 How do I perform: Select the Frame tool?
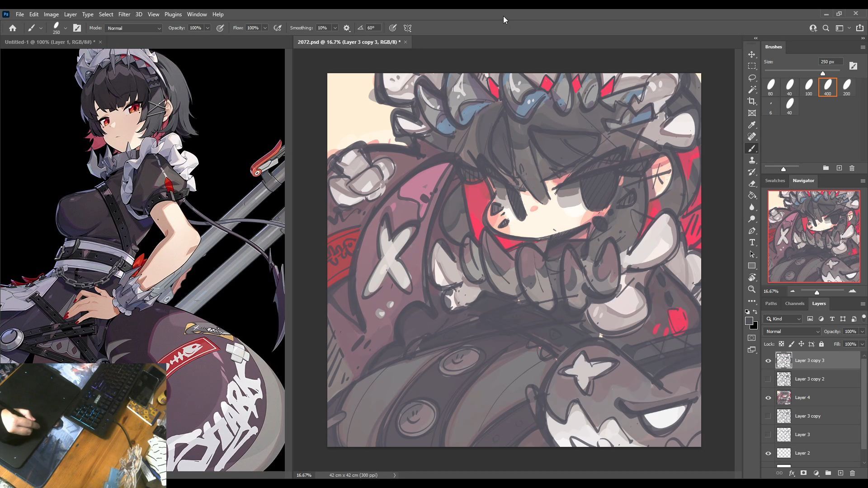pyautogui.click(x=752, y=113)
